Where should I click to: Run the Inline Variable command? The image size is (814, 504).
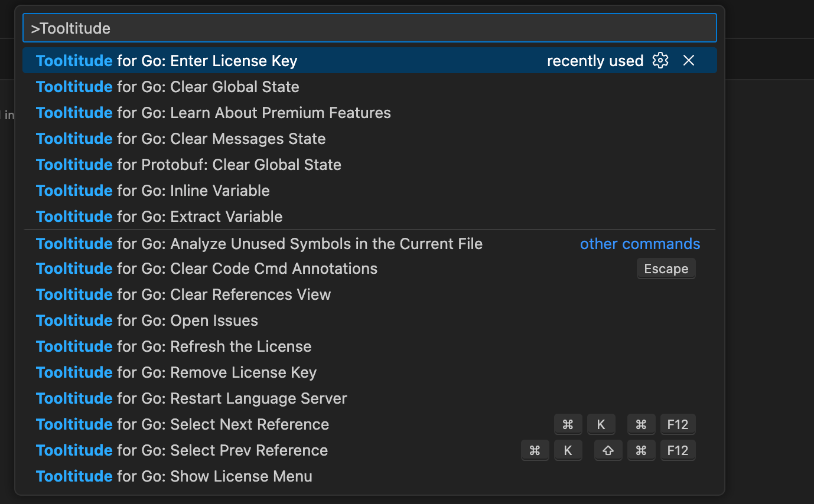point(152,190)
